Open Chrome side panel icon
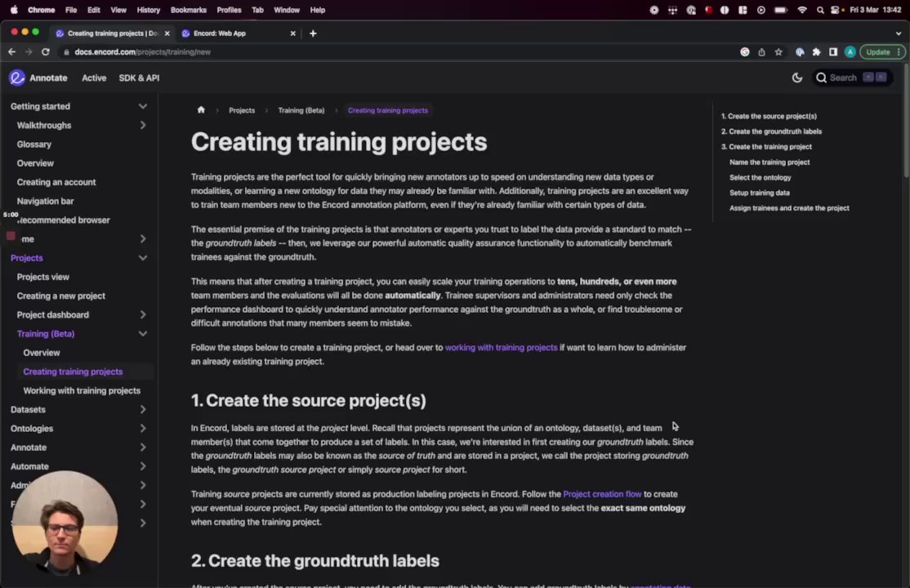 click(833, 52)
